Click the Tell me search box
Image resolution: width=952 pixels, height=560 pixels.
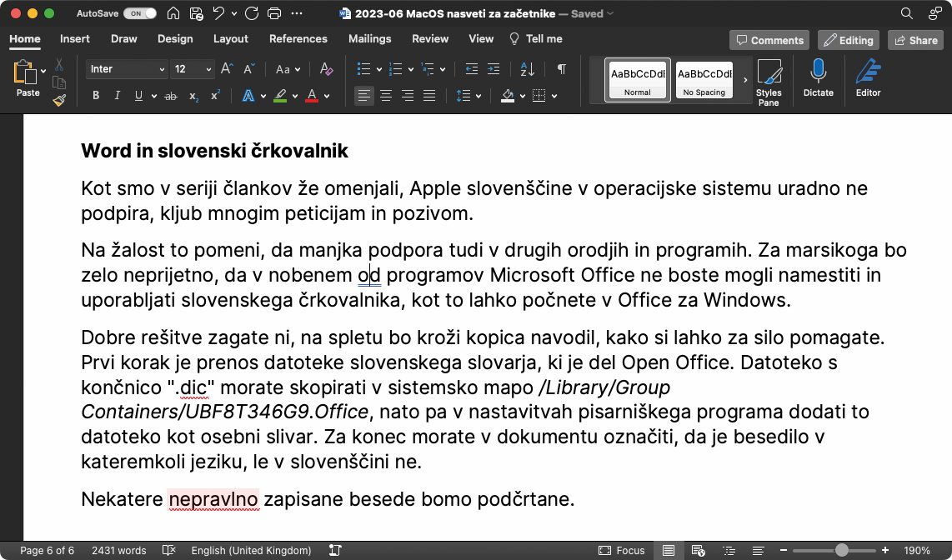coord(536,39)
